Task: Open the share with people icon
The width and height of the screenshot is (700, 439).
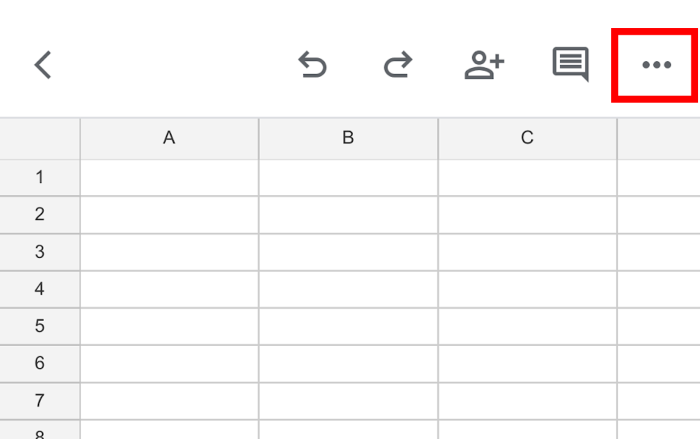Action: pos(484,65)
